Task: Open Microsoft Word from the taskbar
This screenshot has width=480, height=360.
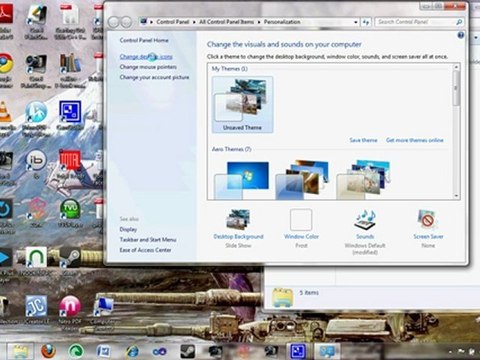Action: 104,351
